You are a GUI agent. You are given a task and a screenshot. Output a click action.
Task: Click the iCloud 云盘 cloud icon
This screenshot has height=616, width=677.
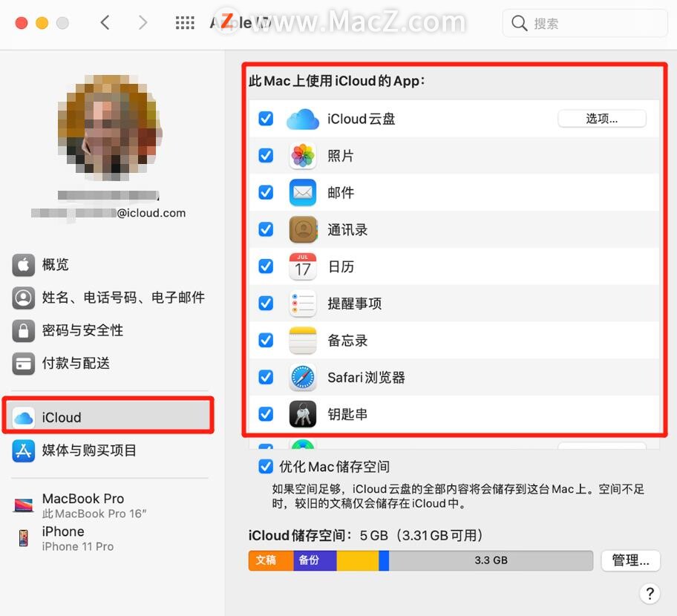[302, 118]
